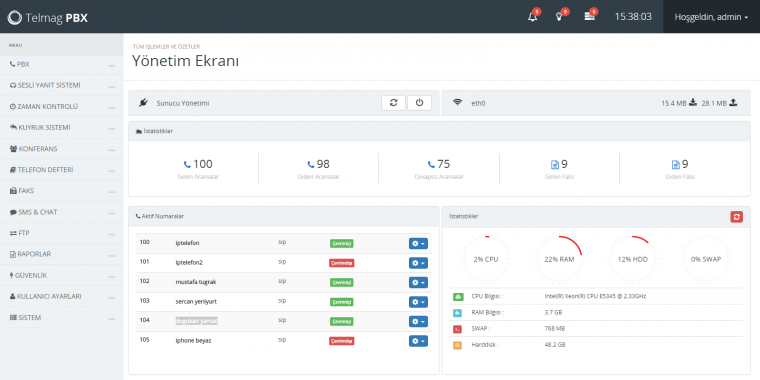Screen dimensions: 760x380
Task: Click the phone icon beside 75 Cevapsız Aramalar
Action: coord(431,164)
